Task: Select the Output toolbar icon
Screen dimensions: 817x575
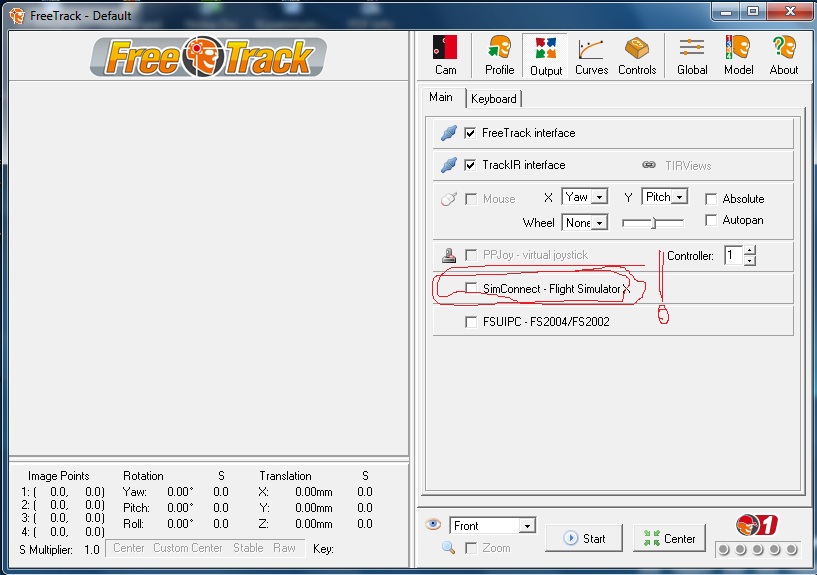Action: click(546, 55)
